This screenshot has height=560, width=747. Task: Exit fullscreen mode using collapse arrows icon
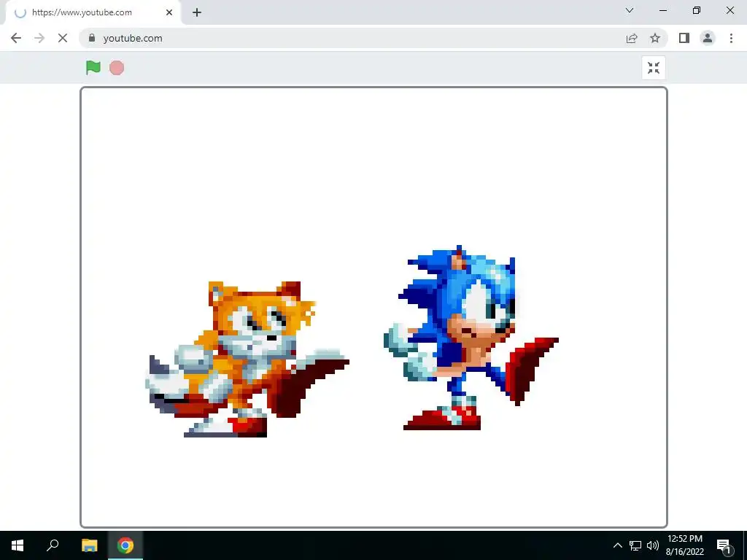(654, 68)
